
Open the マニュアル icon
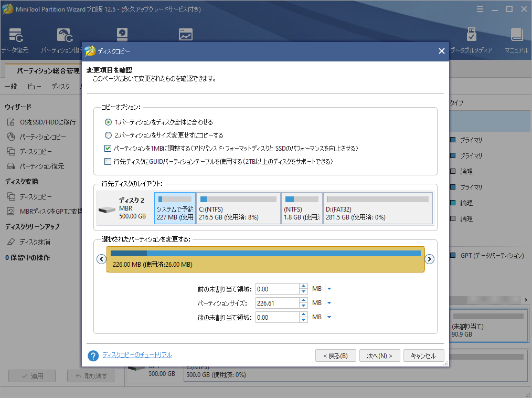516,40
